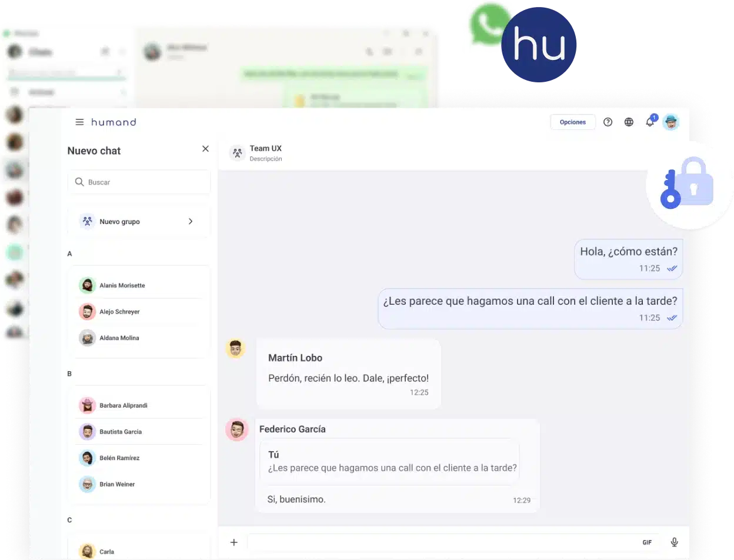734x560 pixels.
Task: Click the Team UX Descripción link
Action: pos(266,158)
